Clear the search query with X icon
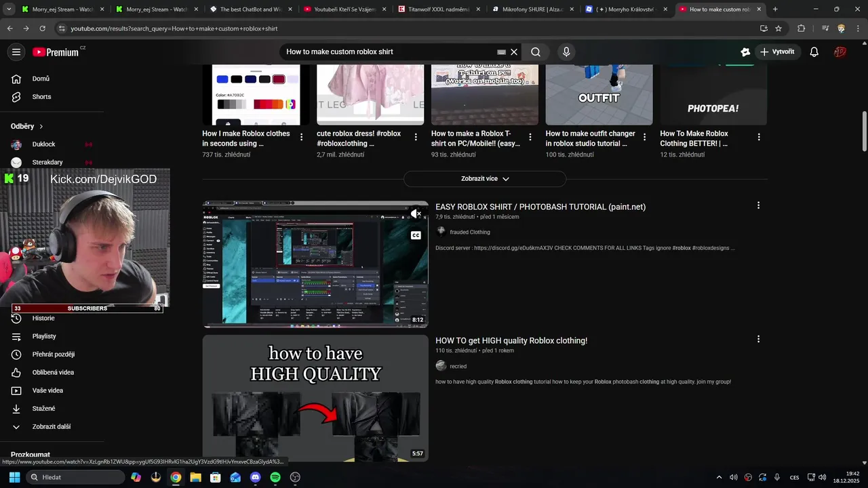Viewport: 868px width, 488px height. point(514,52)
